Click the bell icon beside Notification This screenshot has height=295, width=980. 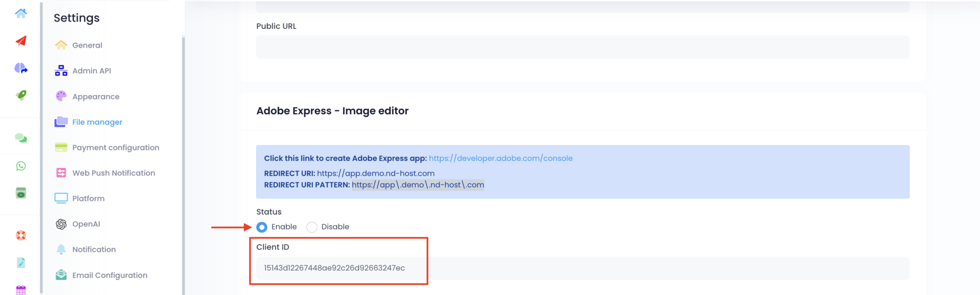pyautogui.click(x=61, y=249)
